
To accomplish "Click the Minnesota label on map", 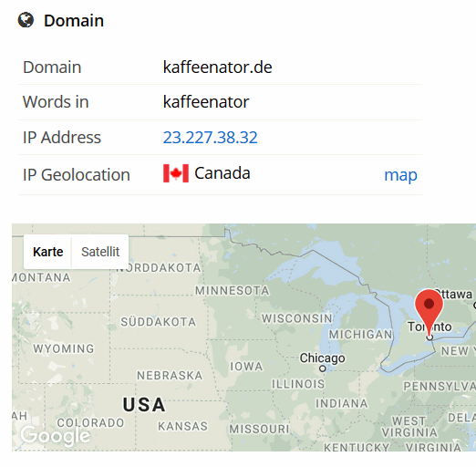I will coord(233,291).
